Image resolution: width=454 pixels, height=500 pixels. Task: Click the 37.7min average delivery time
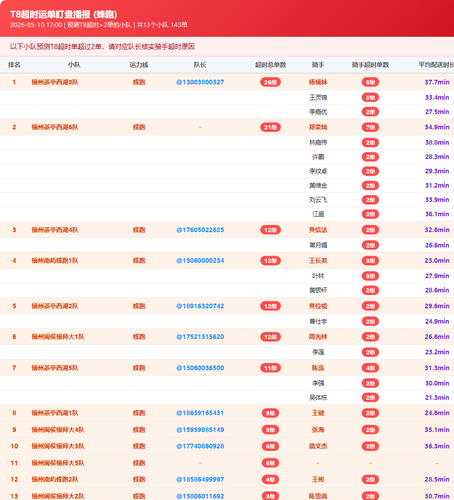(x=437, y=82)
